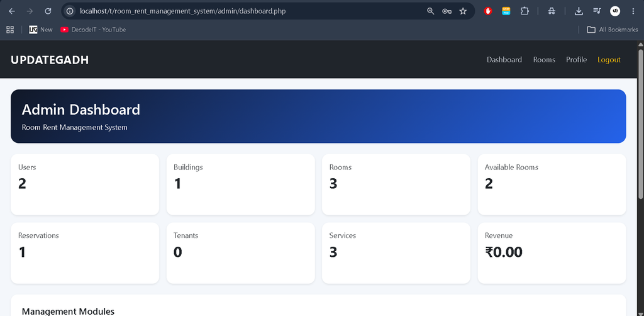Open the Chrome three-dot menu
The image size is (644, 316).
pos(633,11)
